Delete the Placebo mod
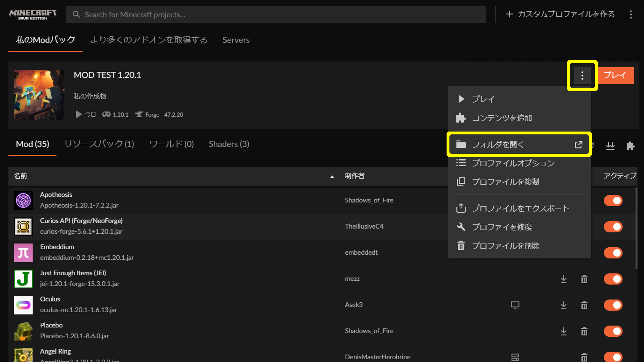 point(584,331)
